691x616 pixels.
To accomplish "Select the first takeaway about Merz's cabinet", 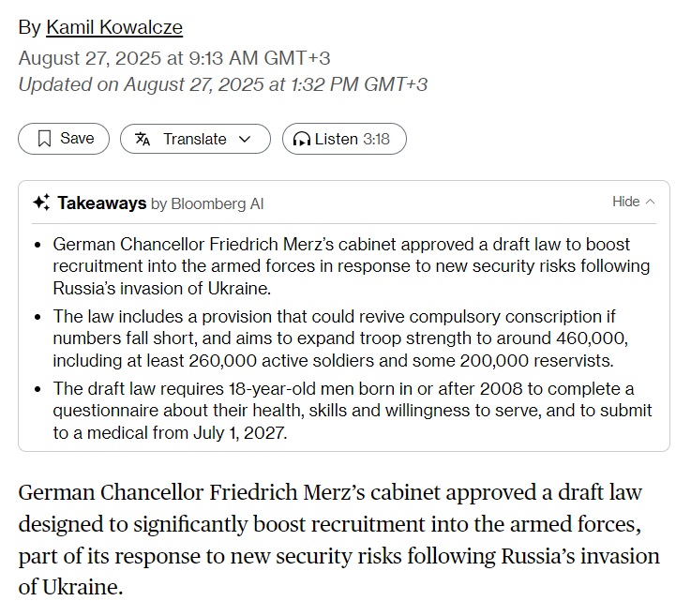I will [x=352, y=266].
